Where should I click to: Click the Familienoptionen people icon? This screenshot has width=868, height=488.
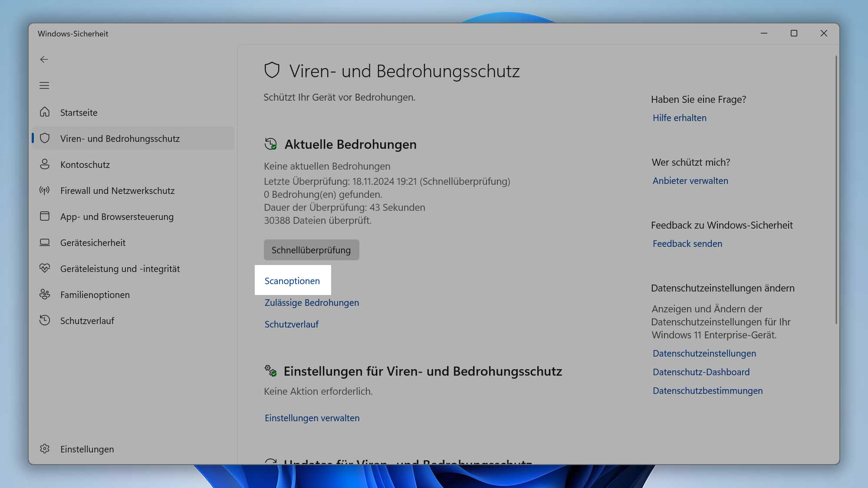click(x=45, y=295)
